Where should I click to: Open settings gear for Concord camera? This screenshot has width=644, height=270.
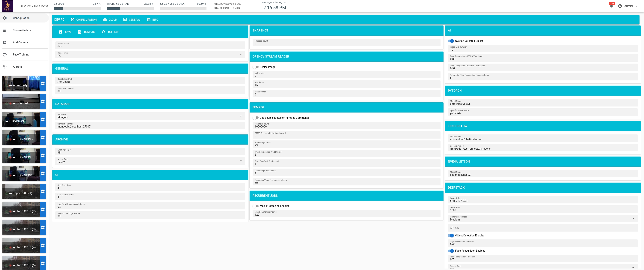(43, 102)
